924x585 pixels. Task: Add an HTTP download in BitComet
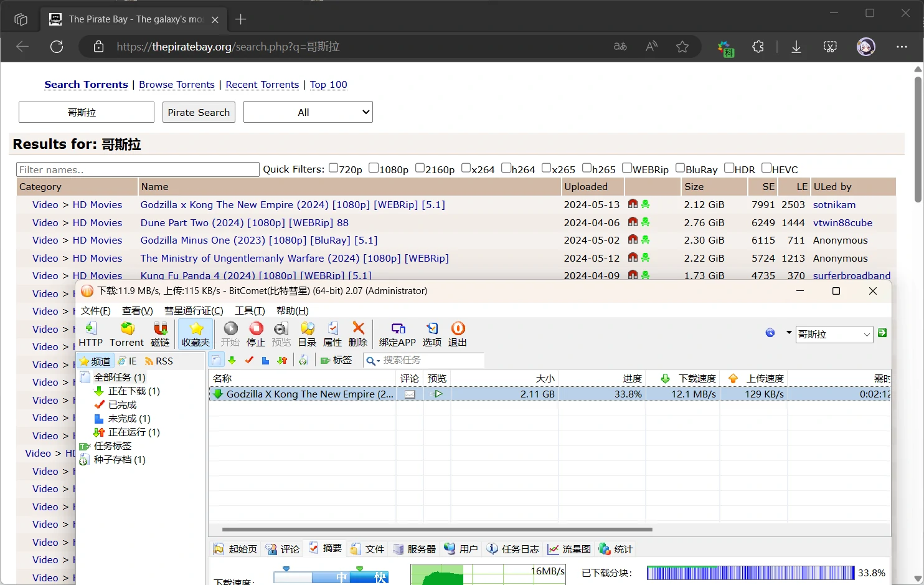point(90,334)
